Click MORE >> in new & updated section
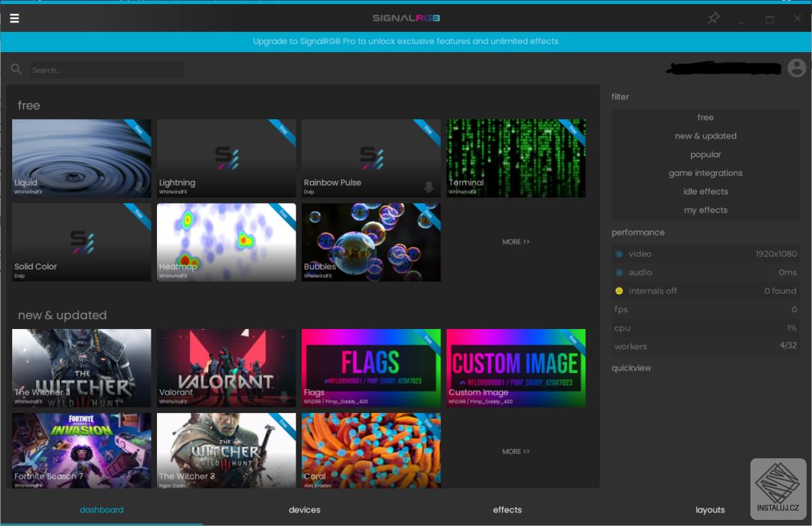 click(x=516, y=452)
